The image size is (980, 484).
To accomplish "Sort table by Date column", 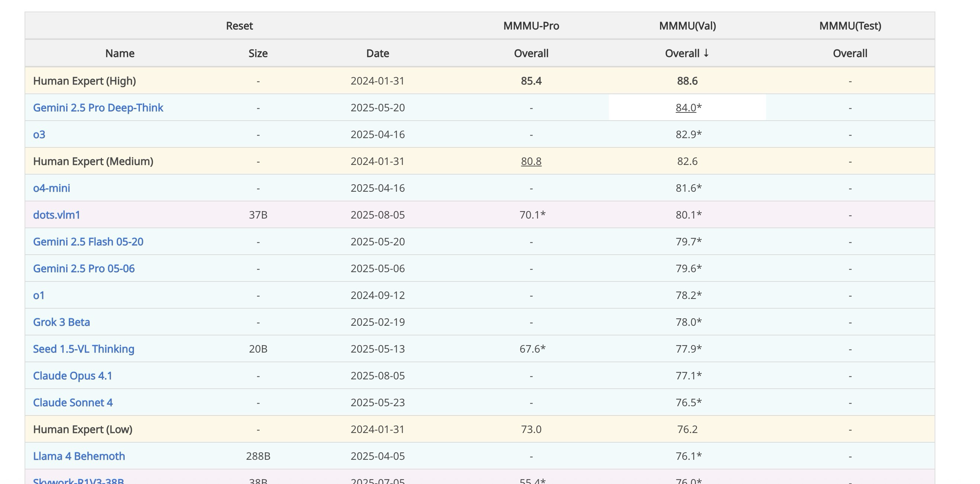I will pyautogui.click(x=377, y=53).
